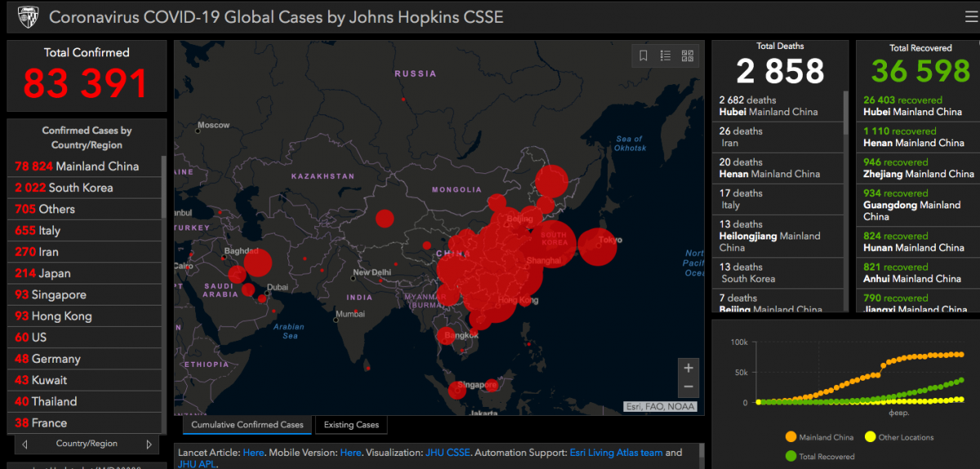Click the yellow Other Locations legend dot
Viewport: 980px width, 469px height.
(871, 437)
